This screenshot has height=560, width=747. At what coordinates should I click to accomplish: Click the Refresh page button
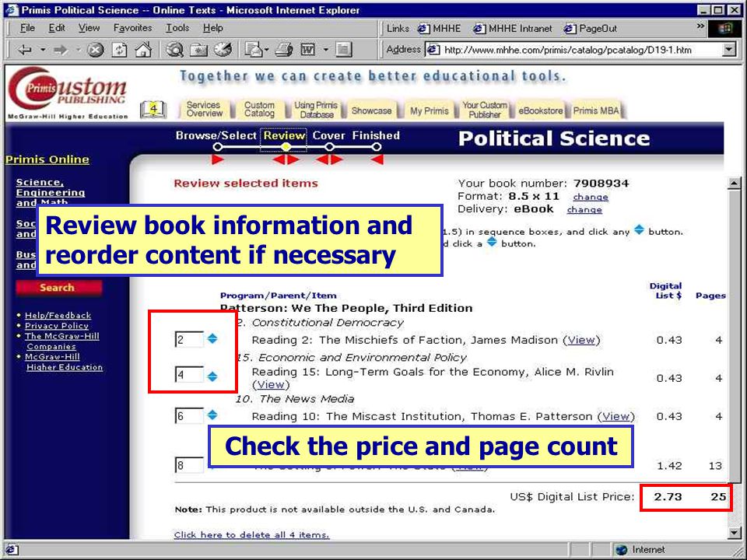119,50
